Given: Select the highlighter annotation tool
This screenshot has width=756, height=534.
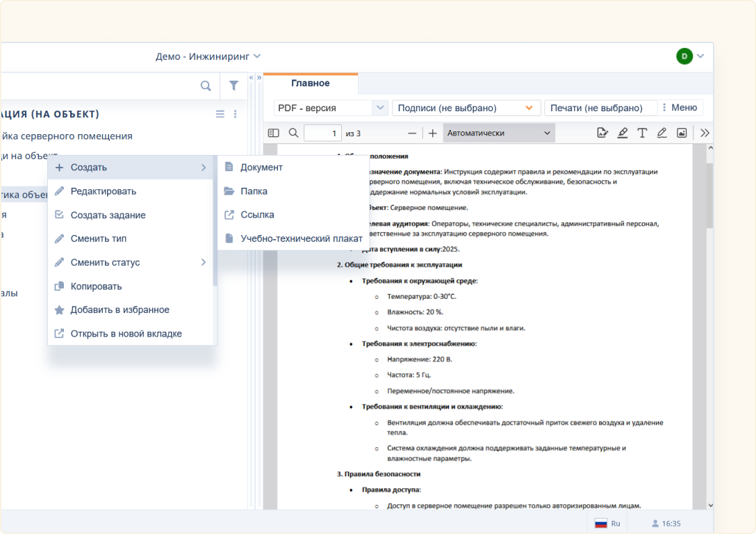Looking at the screenshot, I should [x=623, y=132].
